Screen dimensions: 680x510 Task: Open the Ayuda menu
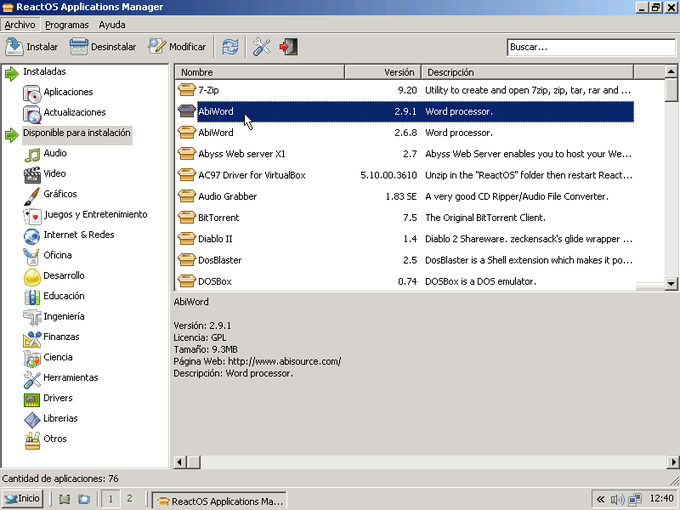coord(112,25)
